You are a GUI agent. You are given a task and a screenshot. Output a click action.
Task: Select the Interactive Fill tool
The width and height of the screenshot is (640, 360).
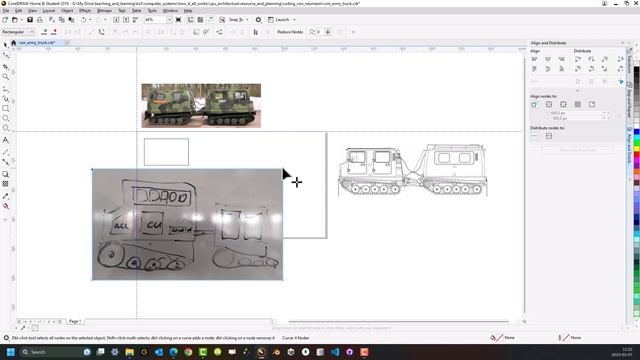coord(6,206)
